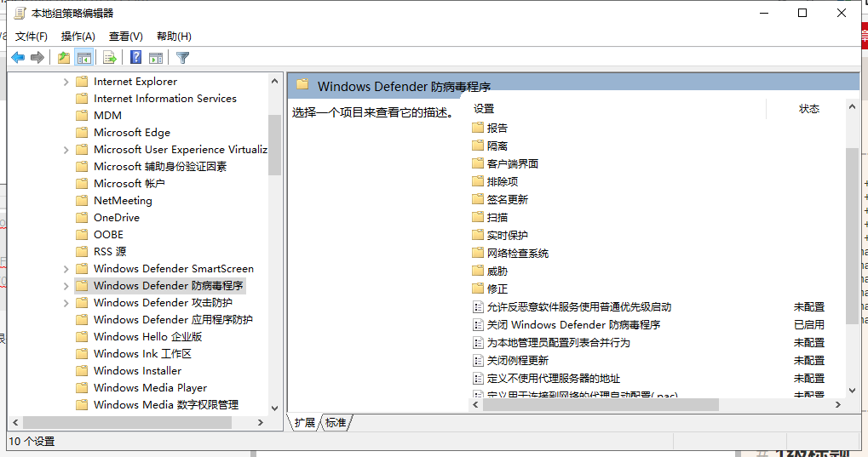This screenshot has width=868, height=457.
Task: Select Windows Installer in tree
Action: tap(137, 371)
